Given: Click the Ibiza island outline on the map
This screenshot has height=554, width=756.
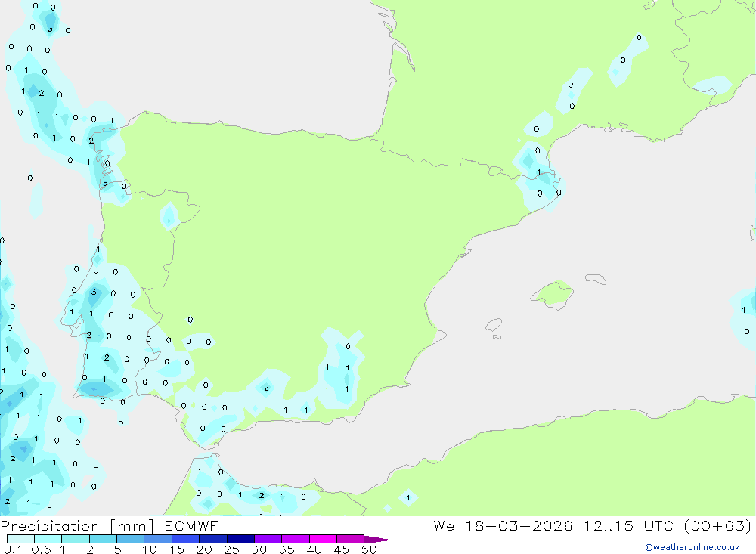Looking at the screenshot, I should coord(494,324).
